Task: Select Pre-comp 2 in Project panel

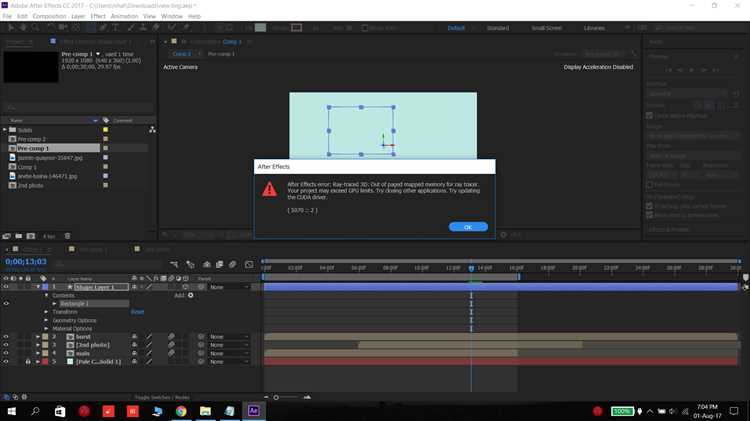Action: click(x=32, y=139)
